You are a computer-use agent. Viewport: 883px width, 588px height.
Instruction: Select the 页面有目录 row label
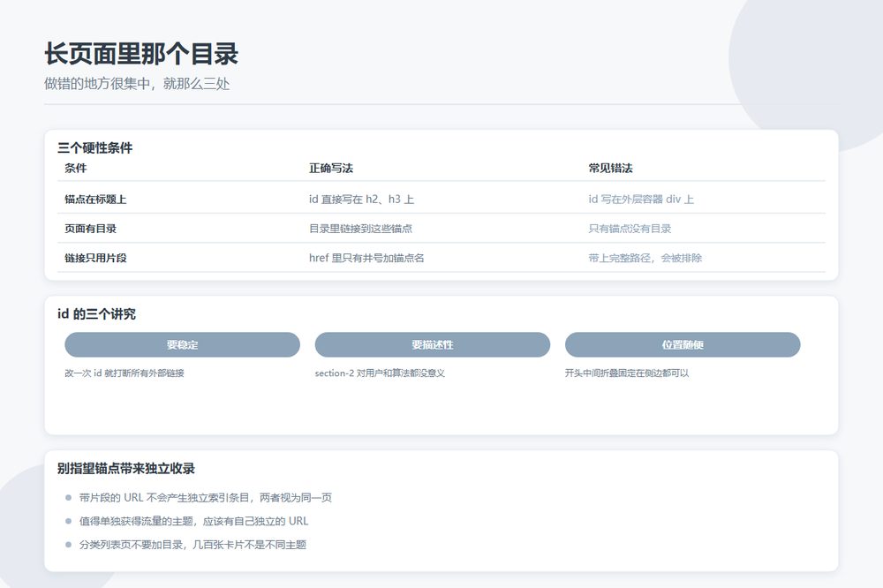click(90, 228)
